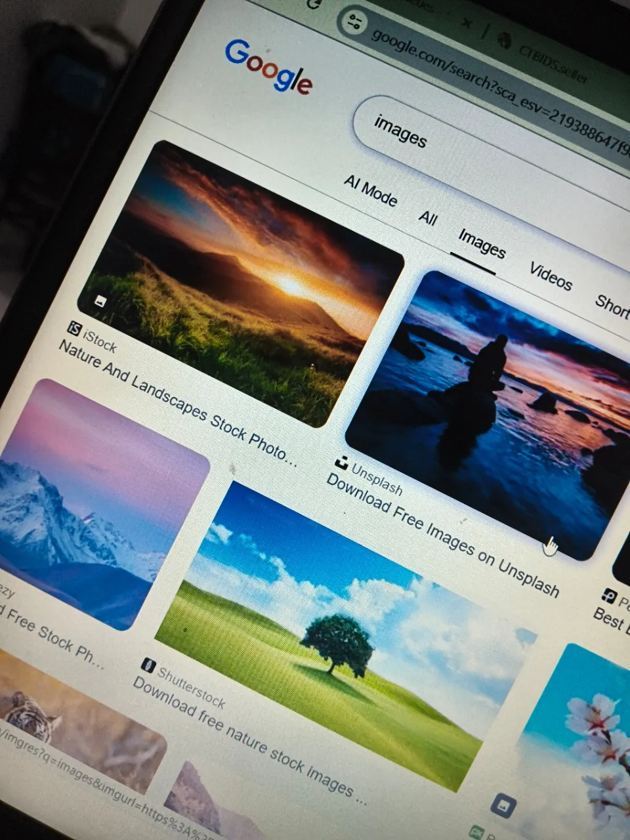The width and height of the screenshot is (630, 840).
Task: Click the Shutterstock favicon icon
Action: tap(148, 665)
